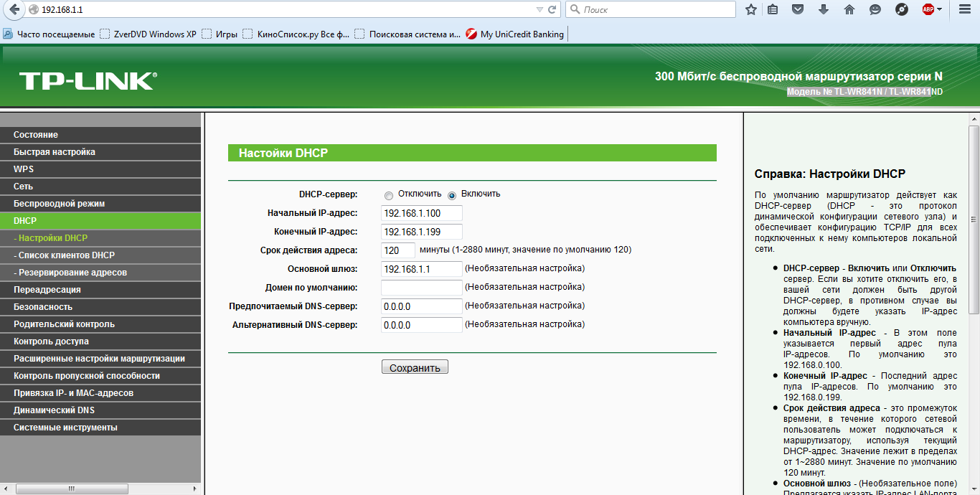The width and height of the screenshot is (980, 495).
Task: Click the search magnifier icon in search box
Action: (575, 9)
